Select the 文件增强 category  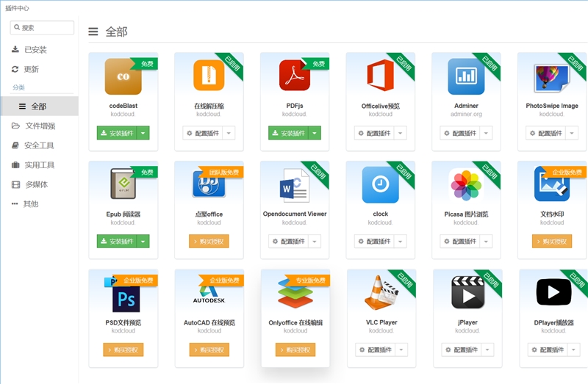click(40, 126)
